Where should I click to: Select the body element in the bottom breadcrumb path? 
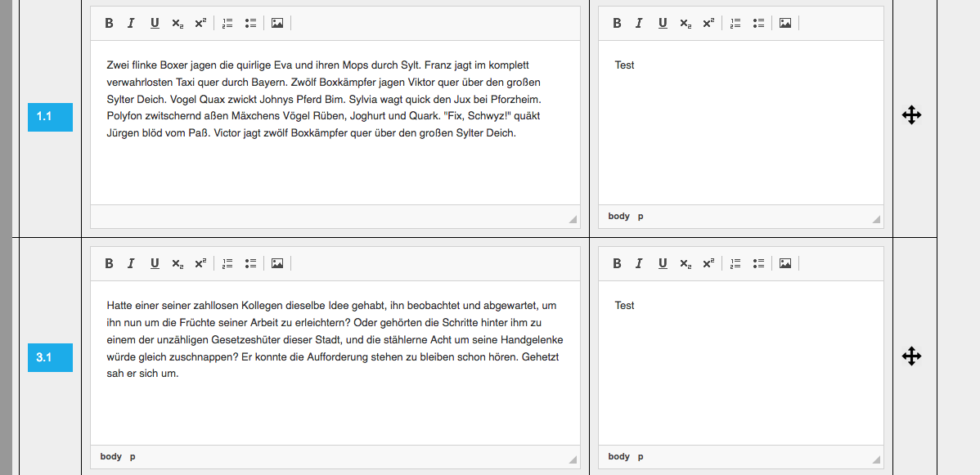click(110, 456)
